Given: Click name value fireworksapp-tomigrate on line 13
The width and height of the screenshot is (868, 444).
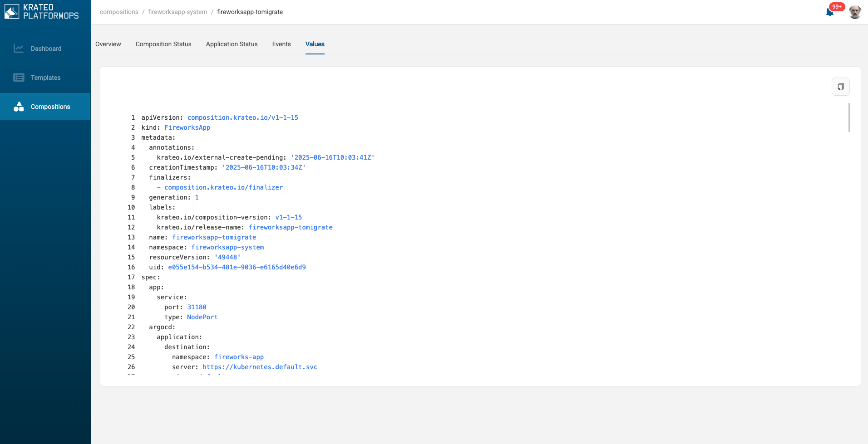Looking at the screenshot, I should tap(214, 237).
